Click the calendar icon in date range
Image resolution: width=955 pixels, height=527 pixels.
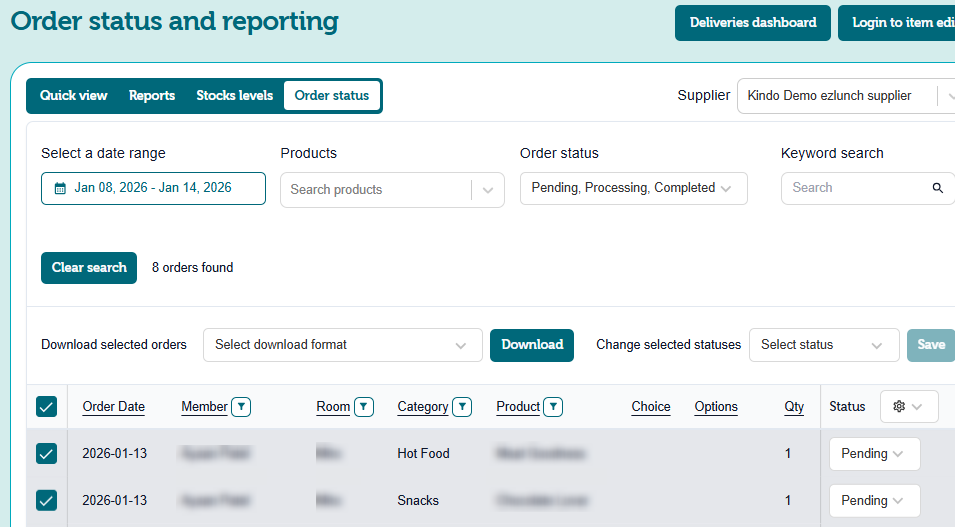pos(60,188)
